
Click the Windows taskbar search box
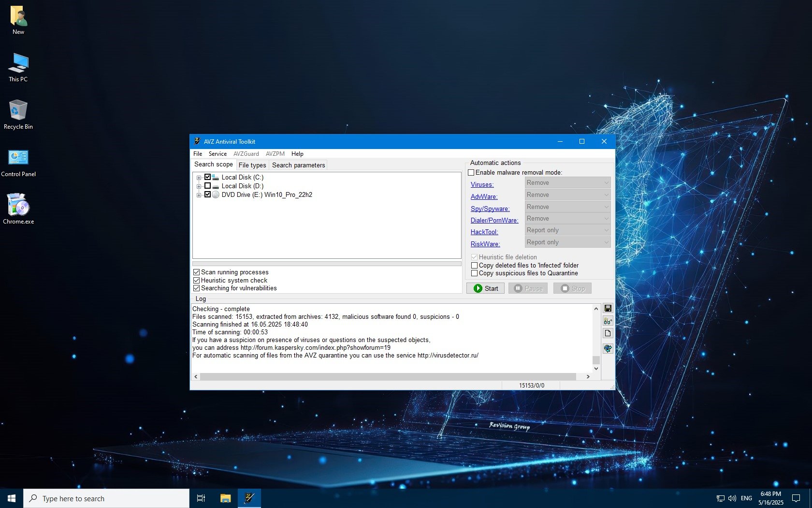coord(106,498)
